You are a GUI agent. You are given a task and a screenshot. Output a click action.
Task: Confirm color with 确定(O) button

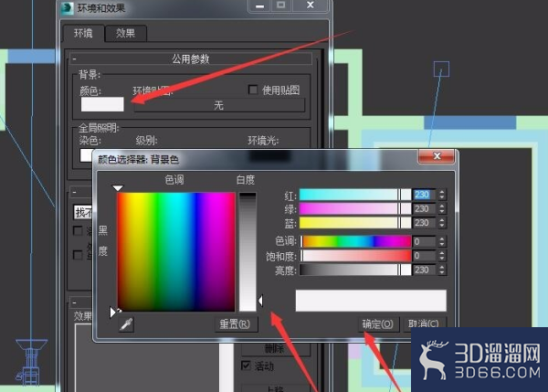pyautogui.click(x=378, y=324)
